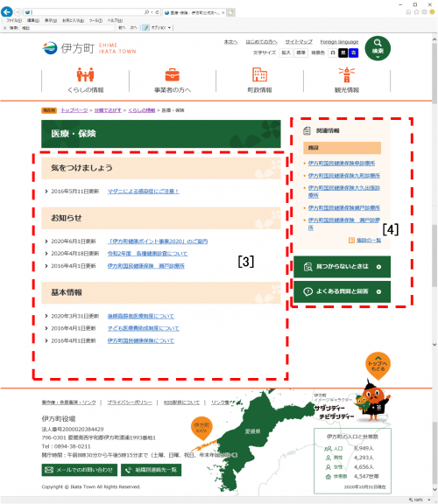The width and height of the screenshot is (438, 504).
Task: Open the サイトマップ link
Action: pos(299,42)
